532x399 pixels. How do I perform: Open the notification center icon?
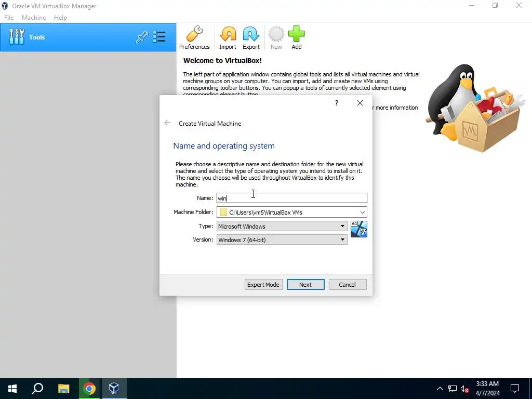(515, 389)
